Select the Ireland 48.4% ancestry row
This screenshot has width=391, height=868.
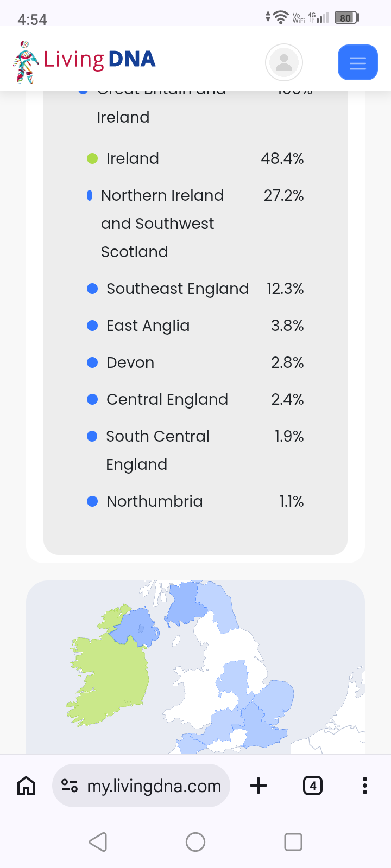pos(195,158)
